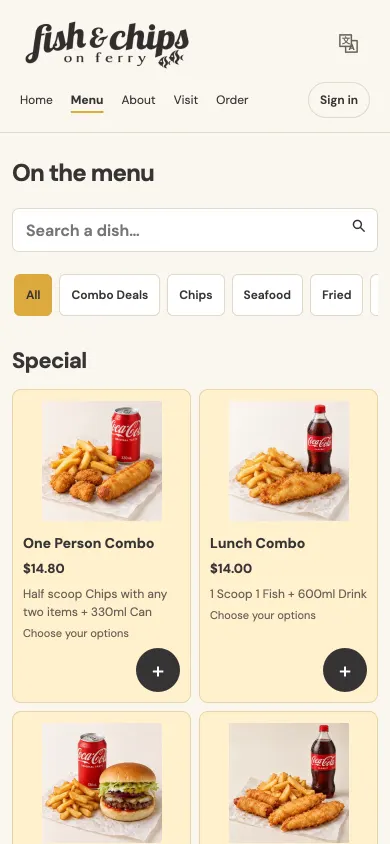Choose the Fried category filter

337,295
